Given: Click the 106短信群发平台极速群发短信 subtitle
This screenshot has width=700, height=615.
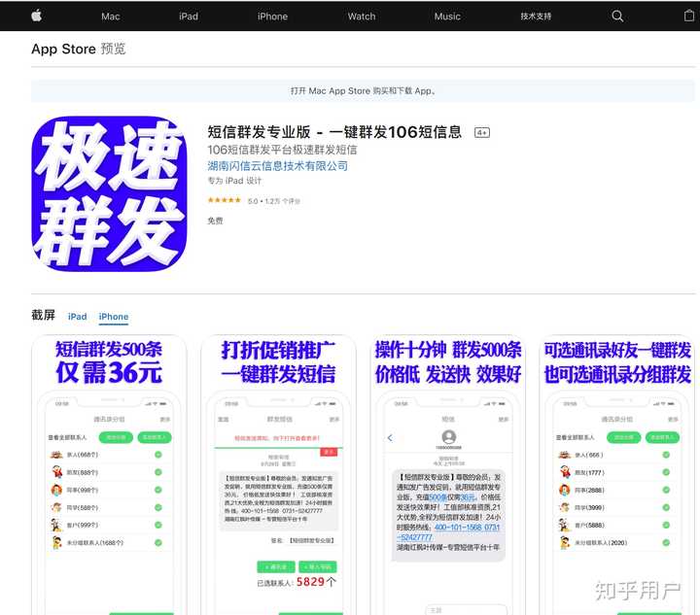Looking at the screenshot, I should click(x=282, y=150).
